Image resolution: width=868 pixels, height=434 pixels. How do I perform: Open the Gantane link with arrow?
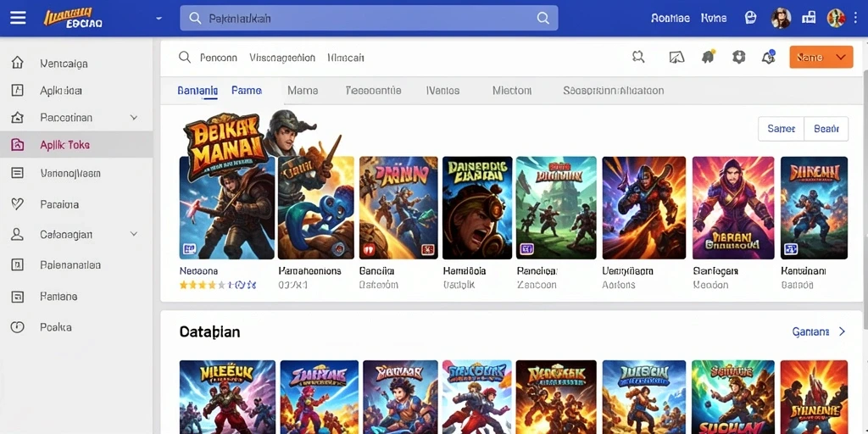click(x=820, y=331)
